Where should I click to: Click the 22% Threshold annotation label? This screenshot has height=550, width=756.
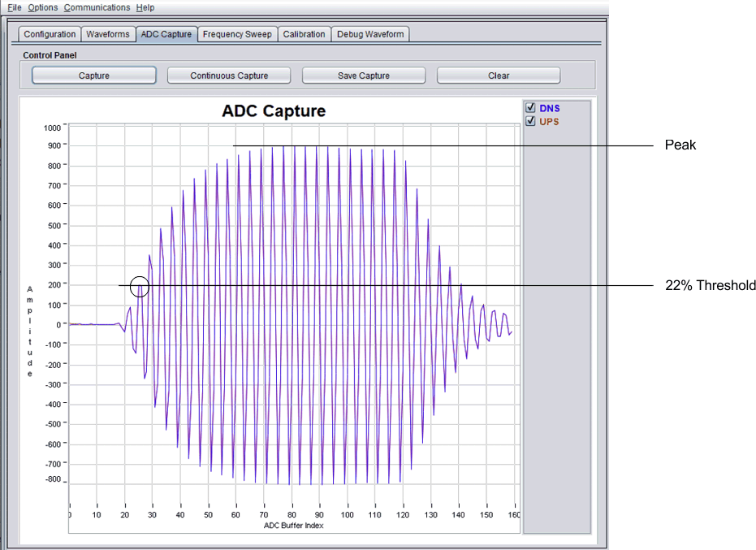[x=710, y=285]
